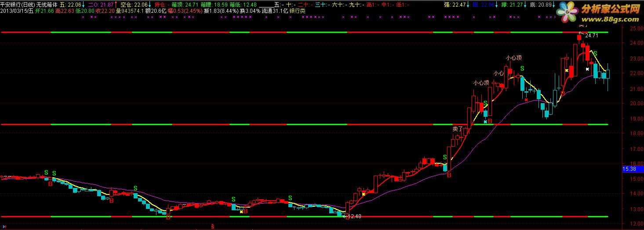This screenshot has width=644, height=230.
Task: Click the red 持仓 label
Action: pos(162,5)
